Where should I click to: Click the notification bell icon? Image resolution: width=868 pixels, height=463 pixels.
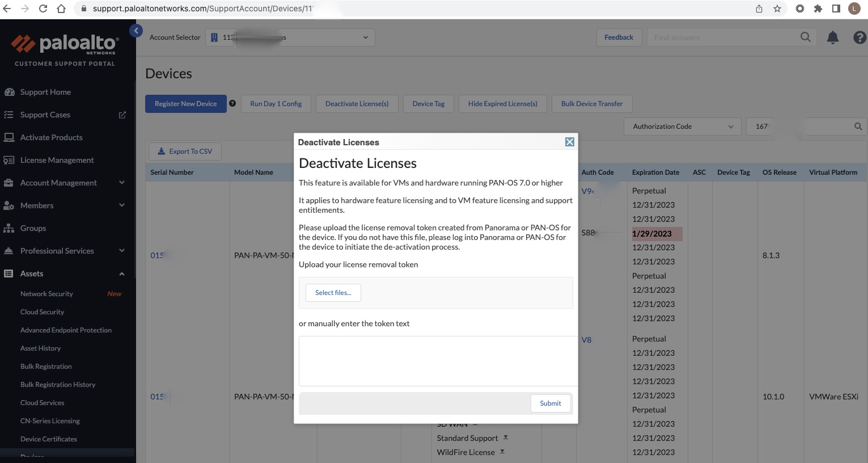click(832, 37)
